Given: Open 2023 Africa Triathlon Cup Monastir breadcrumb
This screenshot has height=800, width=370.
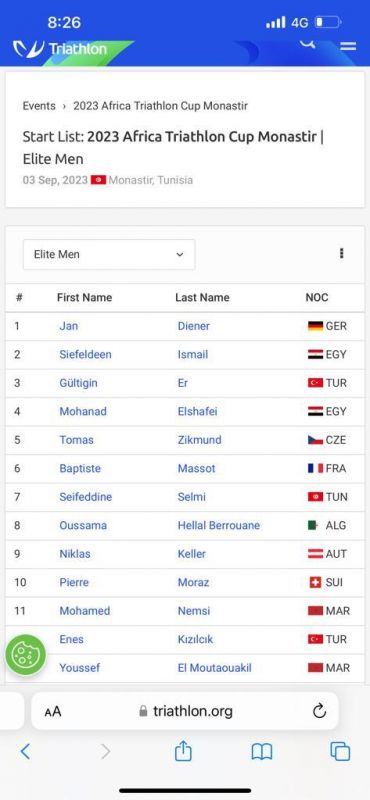Looking at the screenshot, I should coord(160,106).
